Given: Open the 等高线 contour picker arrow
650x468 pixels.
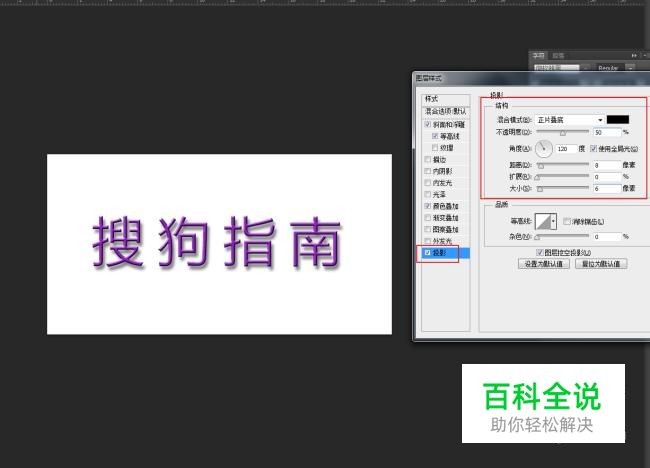Looking at the screenshot, I should [553, 221].
